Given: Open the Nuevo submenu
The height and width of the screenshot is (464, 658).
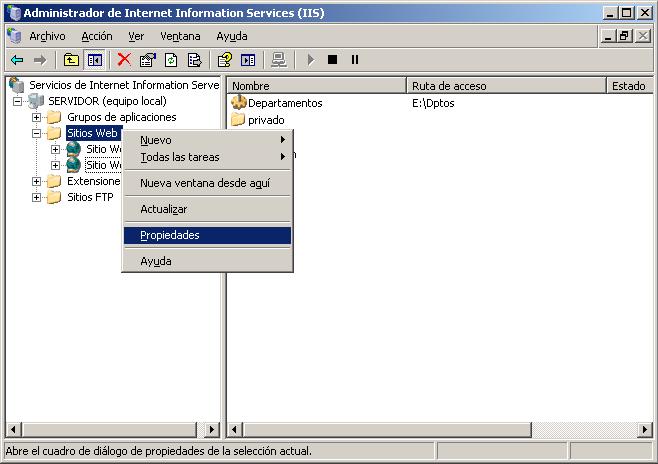Looking at the screenshot, I should [156, 140].
